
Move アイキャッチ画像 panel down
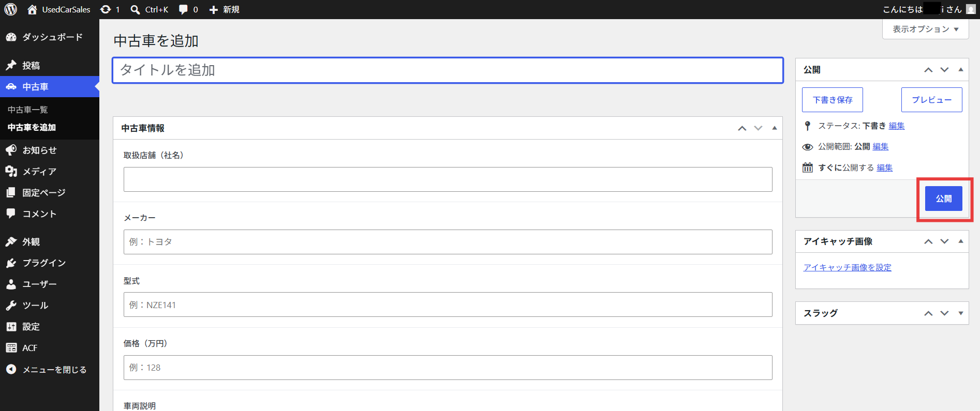point(945,241)
